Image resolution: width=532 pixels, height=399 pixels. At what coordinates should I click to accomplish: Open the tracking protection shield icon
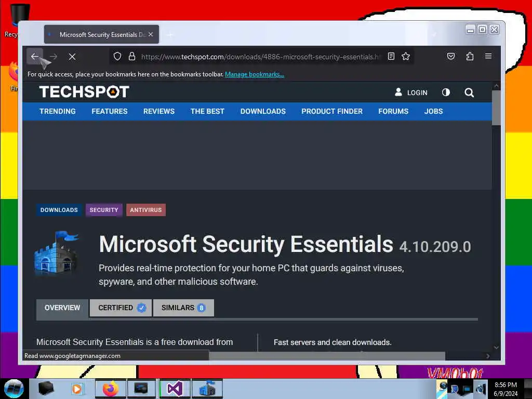(x=117, y=56)
